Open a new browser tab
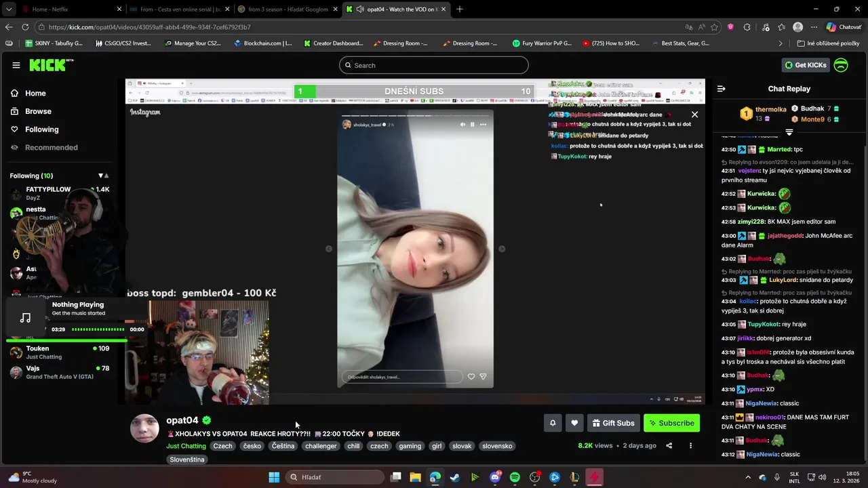 point(460,9)
